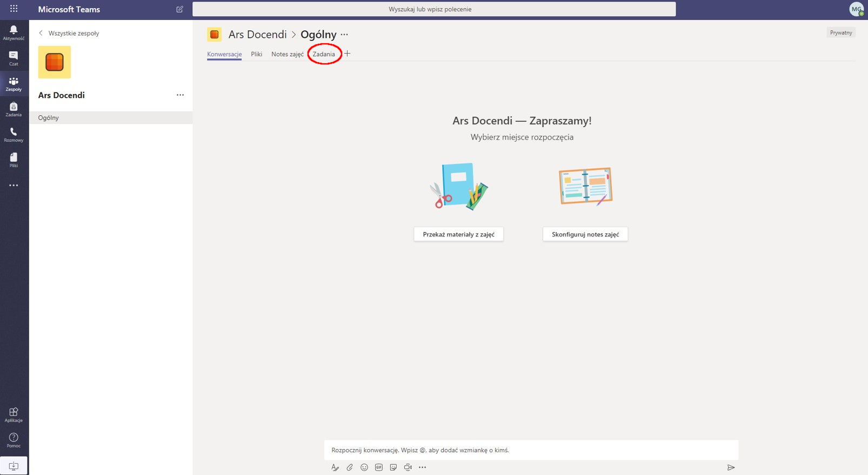The height and width of the screenshot is (475, 868).
Task: Open the MG profile avatar menu
Action: click(x=856, y=9)
